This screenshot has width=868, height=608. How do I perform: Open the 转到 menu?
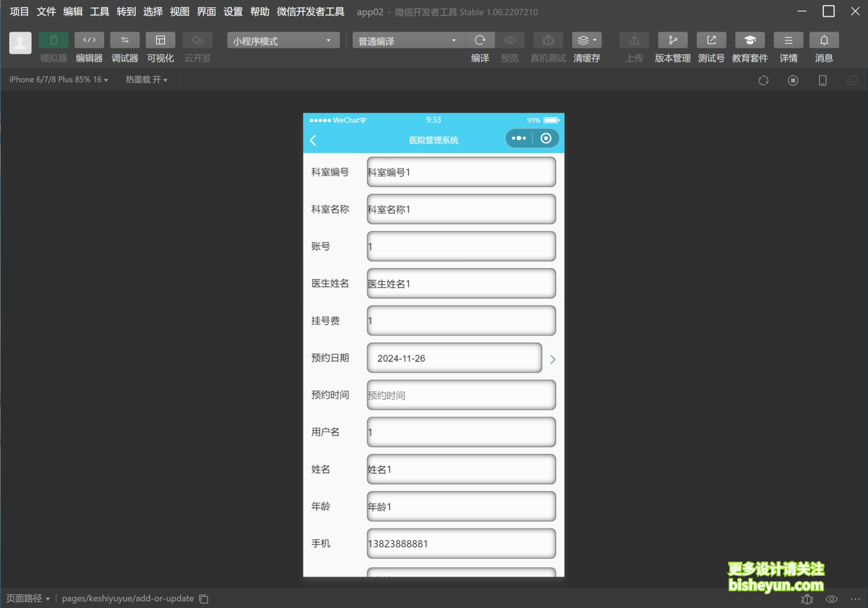point(126,12)
